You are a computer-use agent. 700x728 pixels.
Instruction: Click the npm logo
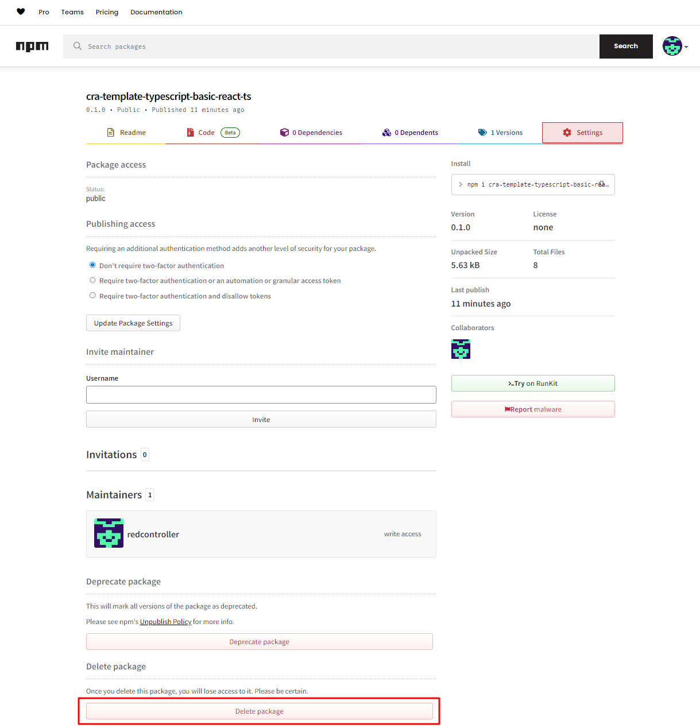pos(32,47)
